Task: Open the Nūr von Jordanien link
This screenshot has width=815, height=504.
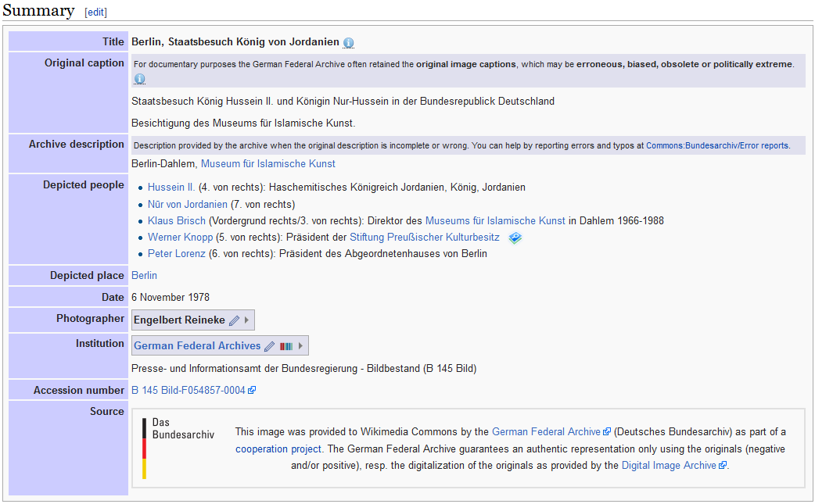Action: (x=188, y=205)
